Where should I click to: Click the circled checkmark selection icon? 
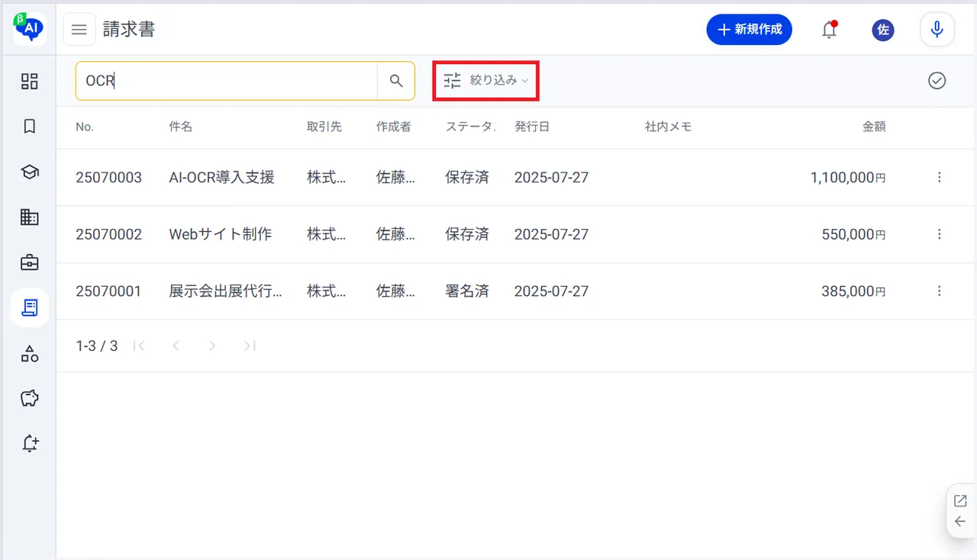937,80
